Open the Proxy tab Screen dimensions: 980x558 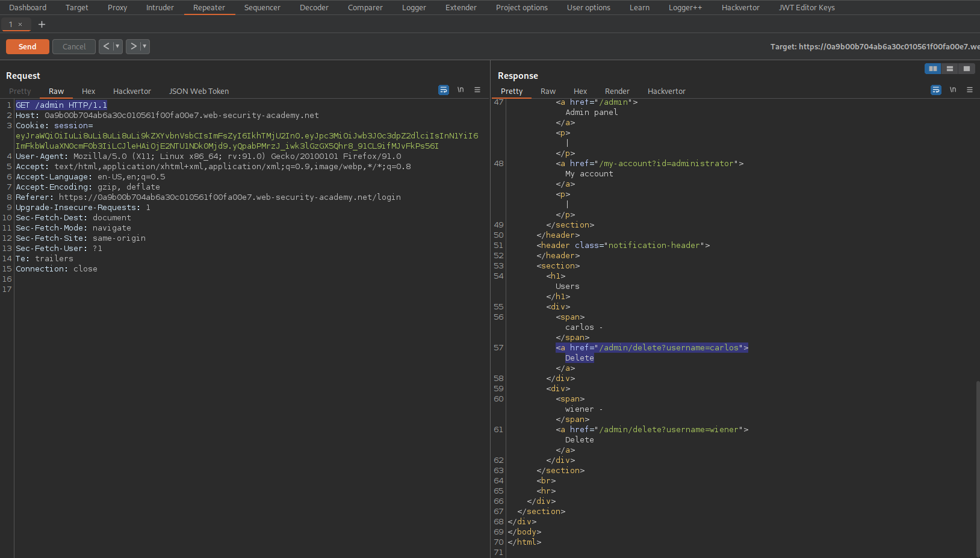coord(117,8)
